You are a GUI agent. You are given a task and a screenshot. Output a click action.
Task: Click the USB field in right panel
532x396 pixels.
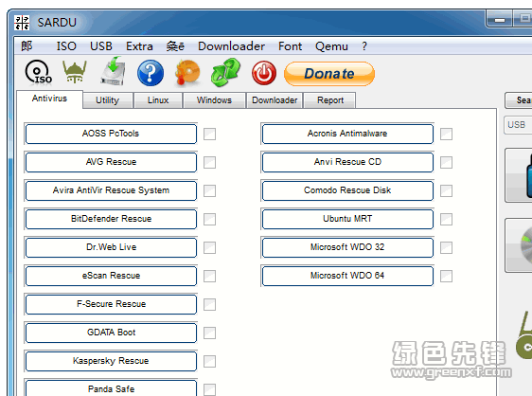518,125
